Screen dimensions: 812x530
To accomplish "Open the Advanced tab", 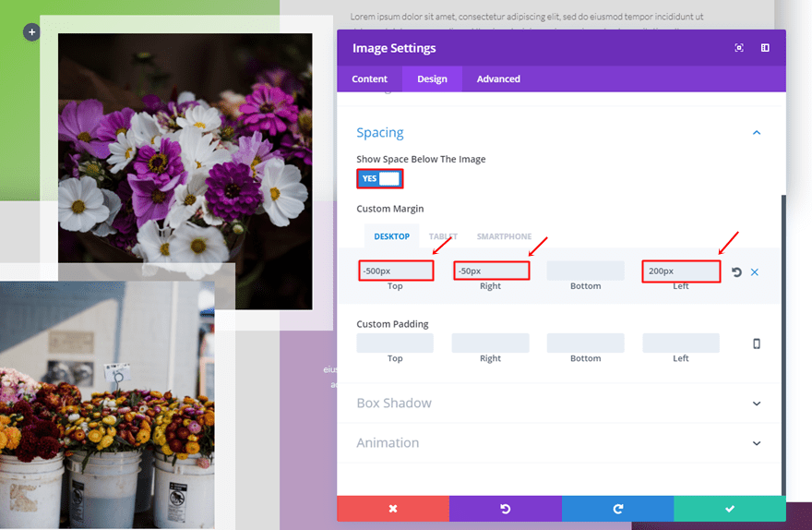I will pos(498,79).
